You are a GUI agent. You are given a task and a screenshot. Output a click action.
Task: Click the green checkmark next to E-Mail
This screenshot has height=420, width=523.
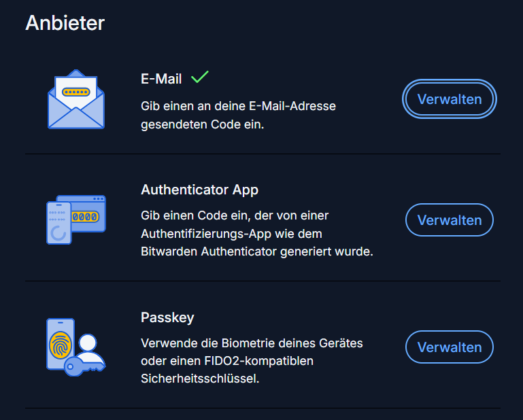click(x=199, y=78)
